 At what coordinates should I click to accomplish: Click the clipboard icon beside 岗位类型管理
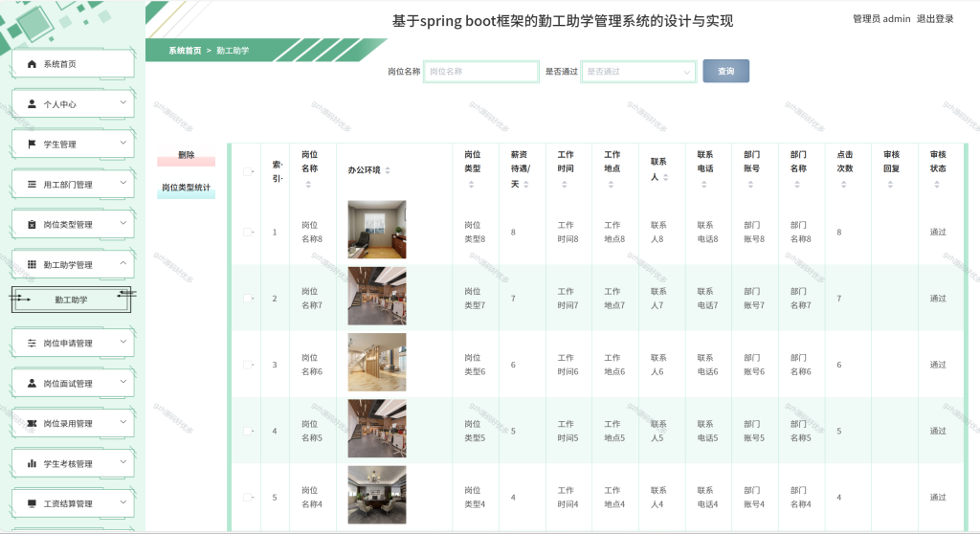pyautogui.click(x=32, y=225)
